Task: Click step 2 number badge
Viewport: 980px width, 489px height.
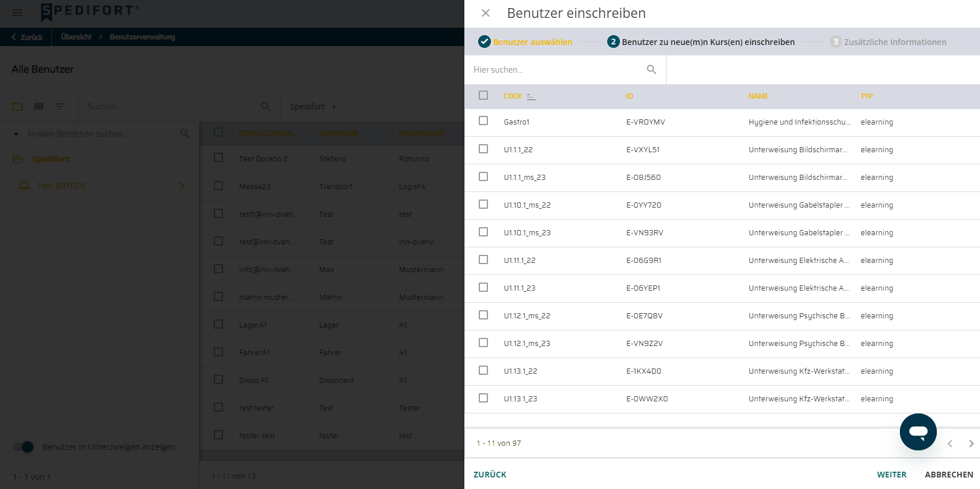Action: [614, 42]
